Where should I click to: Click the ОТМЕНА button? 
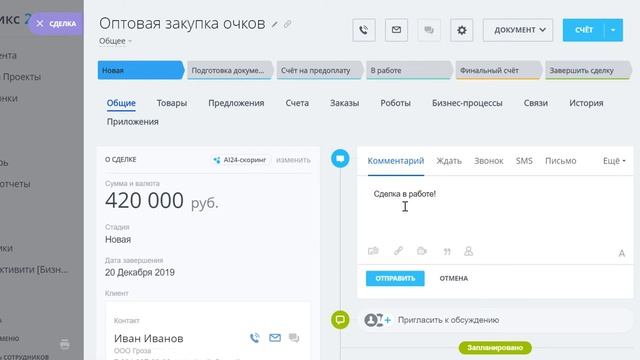(x=454, y=278)
